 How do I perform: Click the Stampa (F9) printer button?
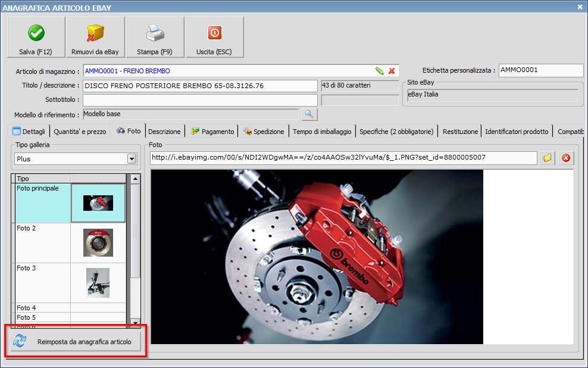pos(155,37)
